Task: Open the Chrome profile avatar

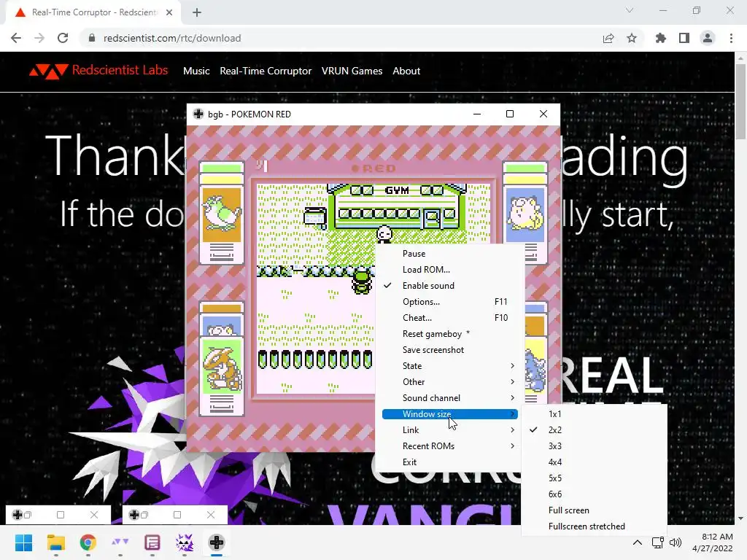Action: pyautogui.click(x=708, y=38)
